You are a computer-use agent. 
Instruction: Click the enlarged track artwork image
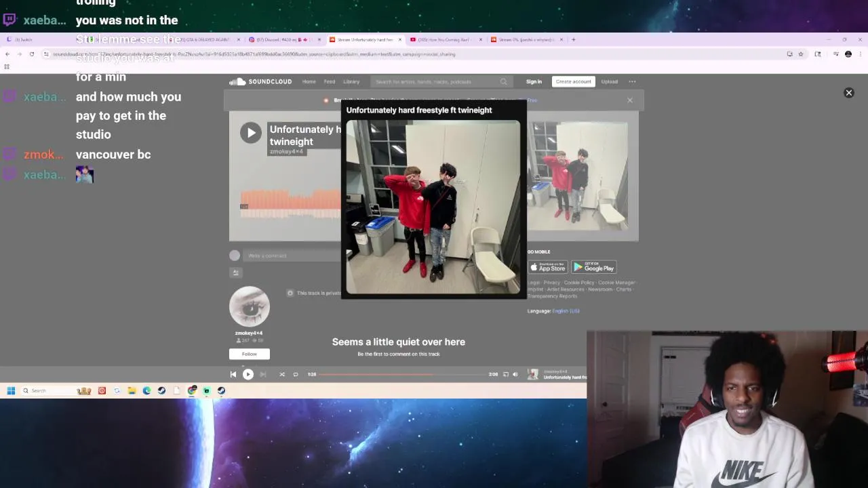coord(433,207)
